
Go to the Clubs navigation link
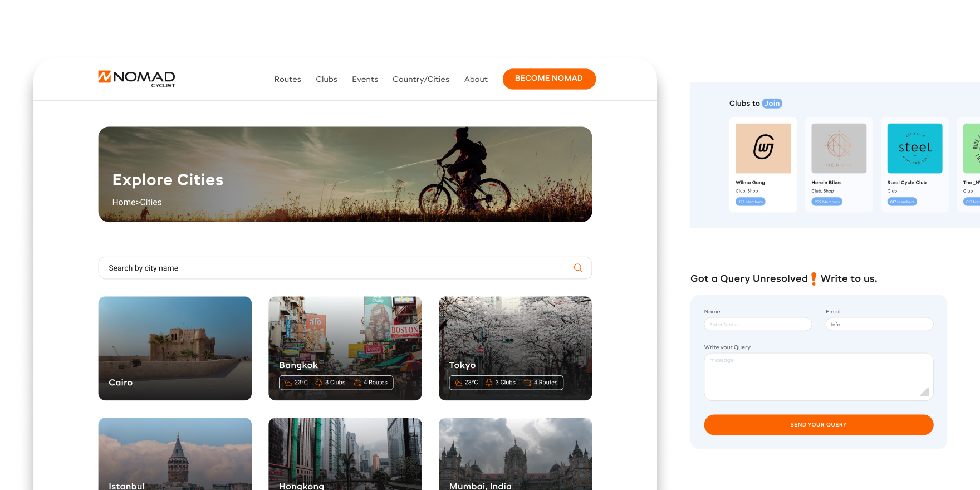click(326, 79)
